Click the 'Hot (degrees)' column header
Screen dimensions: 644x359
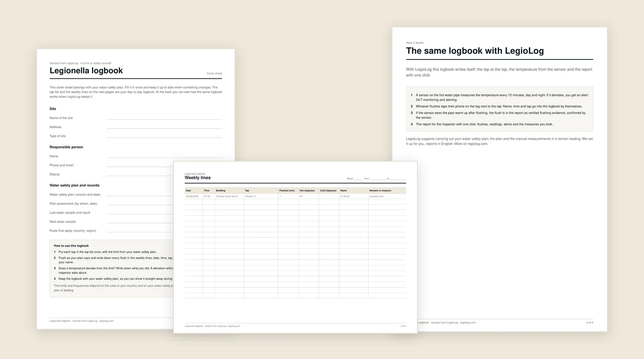pos(307,191)
